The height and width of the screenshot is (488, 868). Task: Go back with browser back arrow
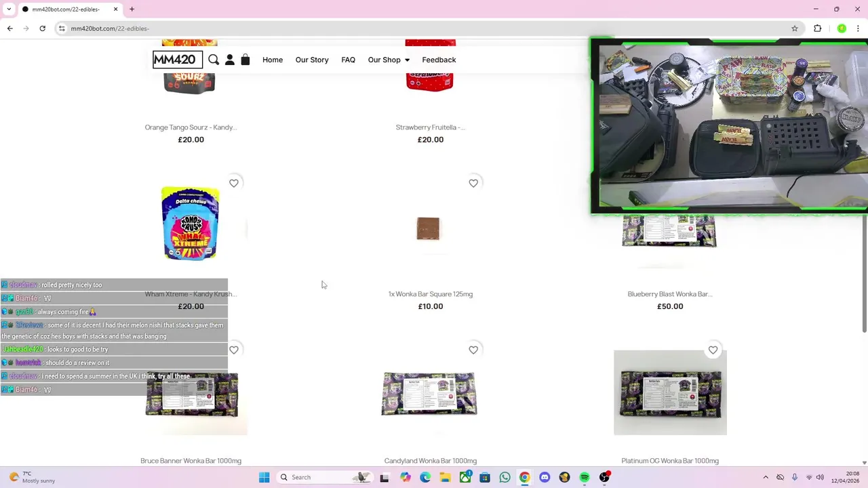click(x=10, y=28)
